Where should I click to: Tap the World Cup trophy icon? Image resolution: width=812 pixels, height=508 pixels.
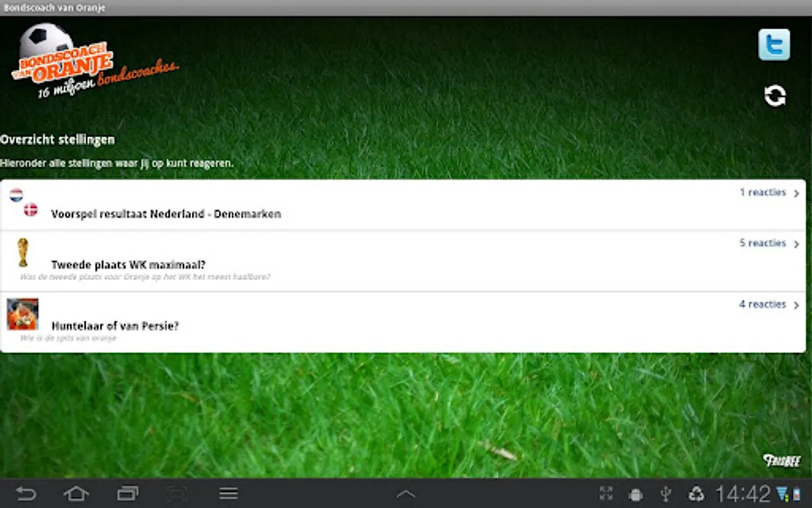23,252
